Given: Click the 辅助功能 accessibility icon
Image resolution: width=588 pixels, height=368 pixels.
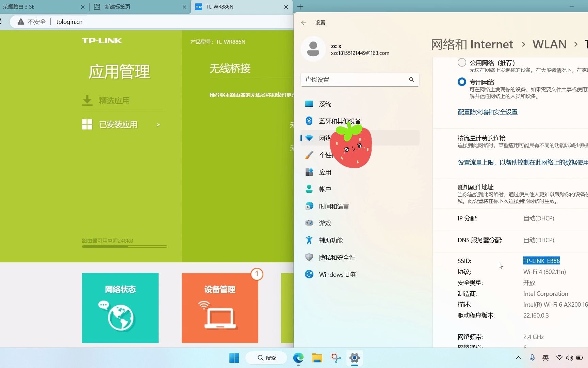Looking at the screenshot, I should tap(309, 240).
